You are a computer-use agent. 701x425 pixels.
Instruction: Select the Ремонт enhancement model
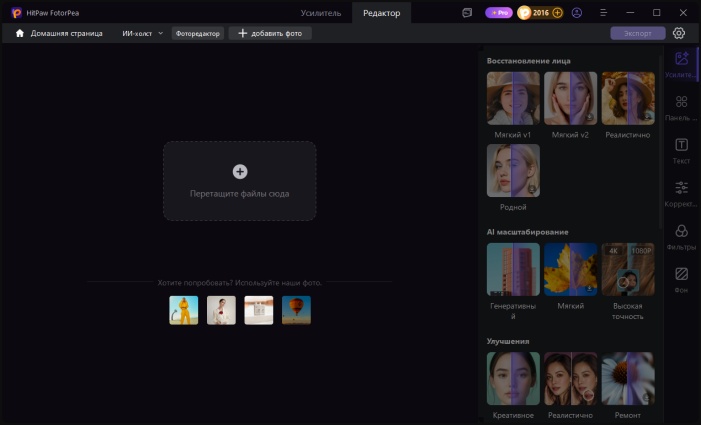click(628, 379)
